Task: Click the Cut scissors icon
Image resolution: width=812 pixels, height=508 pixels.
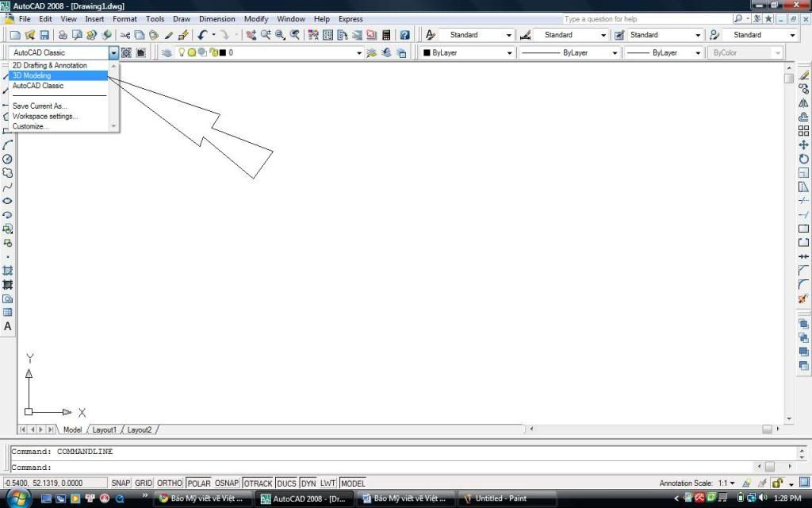Action: tap(124, 35)
